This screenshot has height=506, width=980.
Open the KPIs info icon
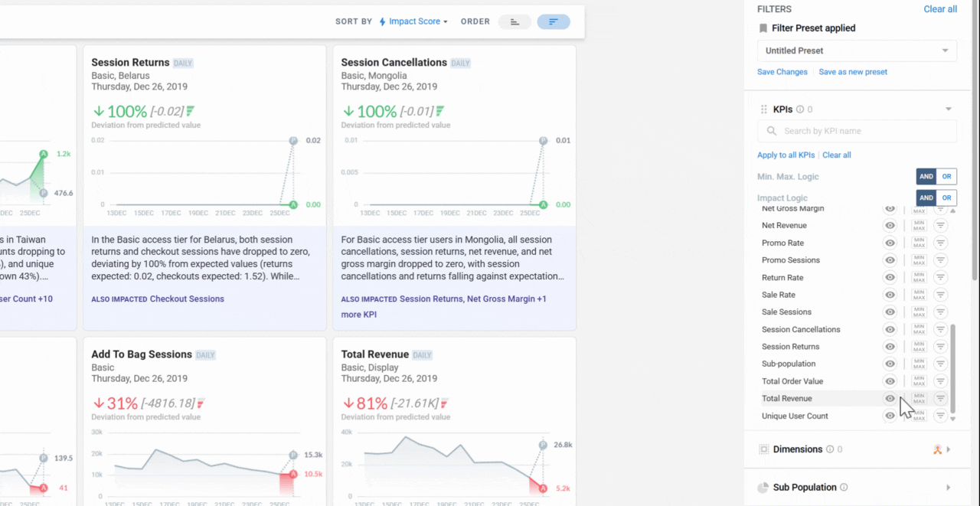(800, 109)
